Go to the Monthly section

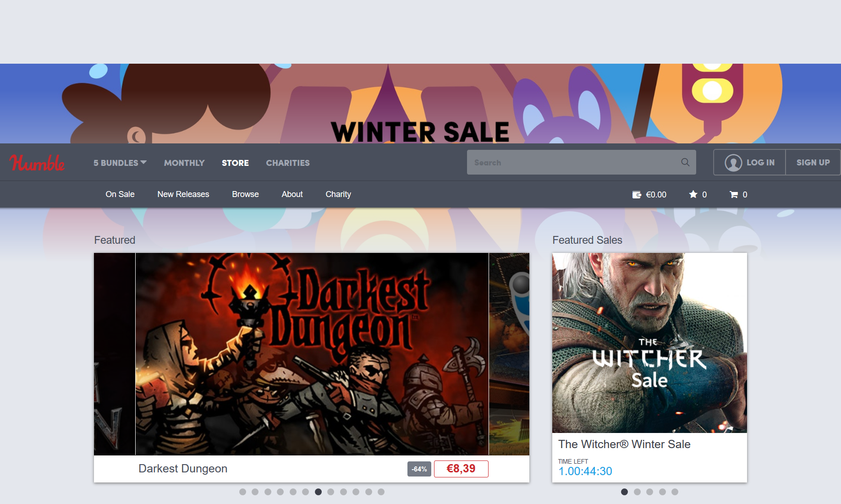point(184,163)
